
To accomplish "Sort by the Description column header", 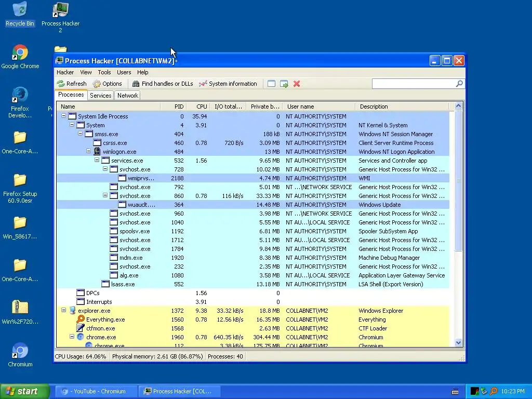I will pos(402,107).
